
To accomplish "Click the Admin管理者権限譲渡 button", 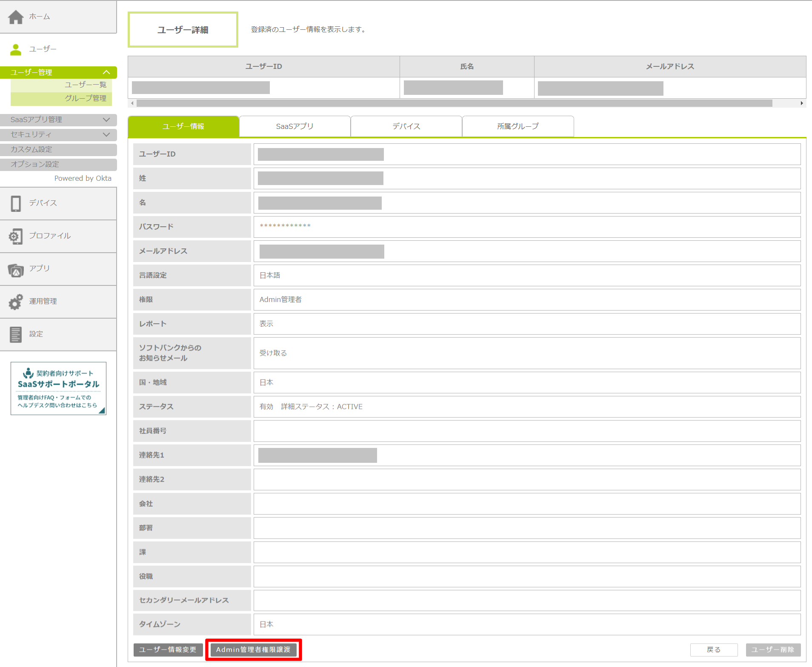I will (253, 650).
